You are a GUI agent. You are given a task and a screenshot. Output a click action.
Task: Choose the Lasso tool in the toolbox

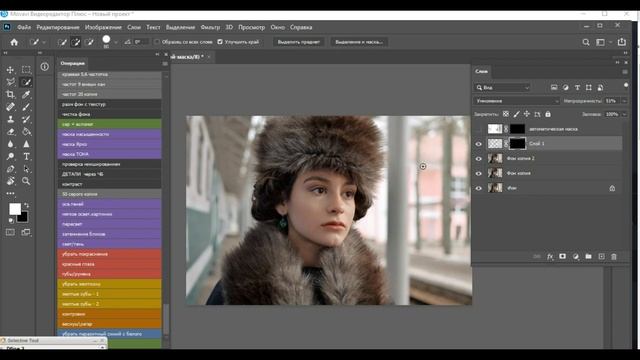pyautogui.click(x=10, y=82)
